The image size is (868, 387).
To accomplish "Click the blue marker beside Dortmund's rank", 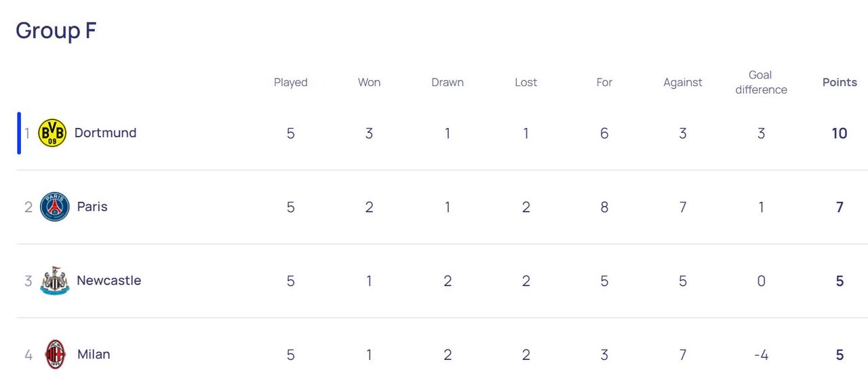I will (x=19, y=133).
